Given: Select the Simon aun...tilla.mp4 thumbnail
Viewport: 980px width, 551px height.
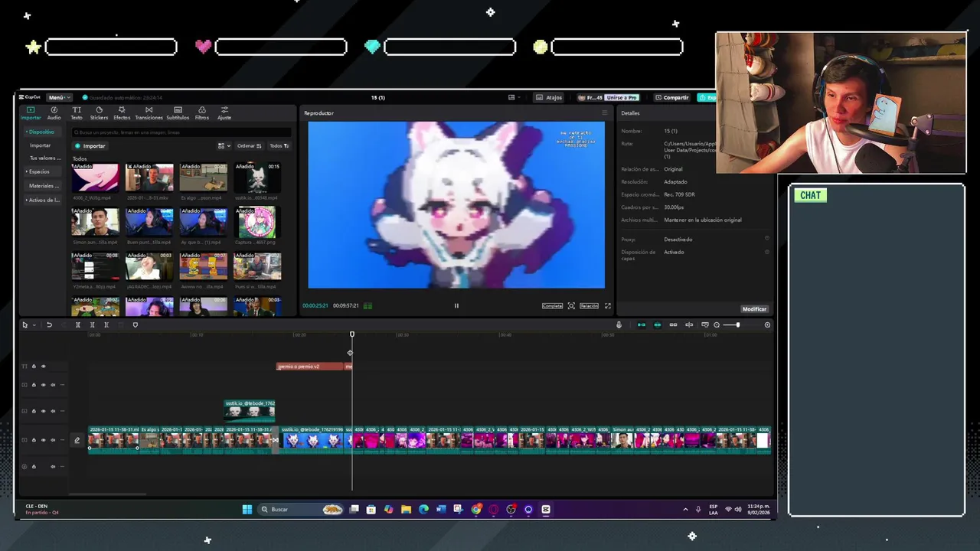Looking at the screenshot, I should (95, 223).
